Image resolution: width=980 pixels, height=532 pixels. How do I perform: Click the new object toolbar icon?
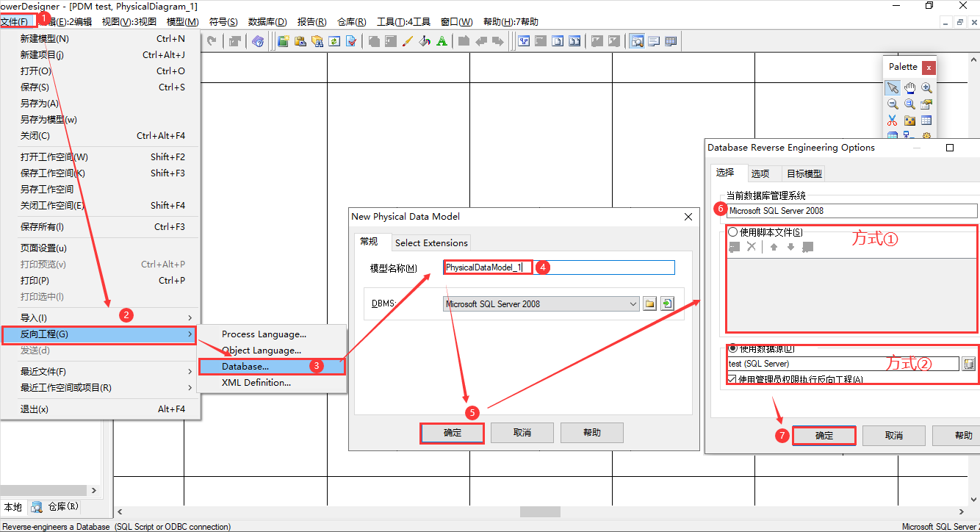pos(283,41)
